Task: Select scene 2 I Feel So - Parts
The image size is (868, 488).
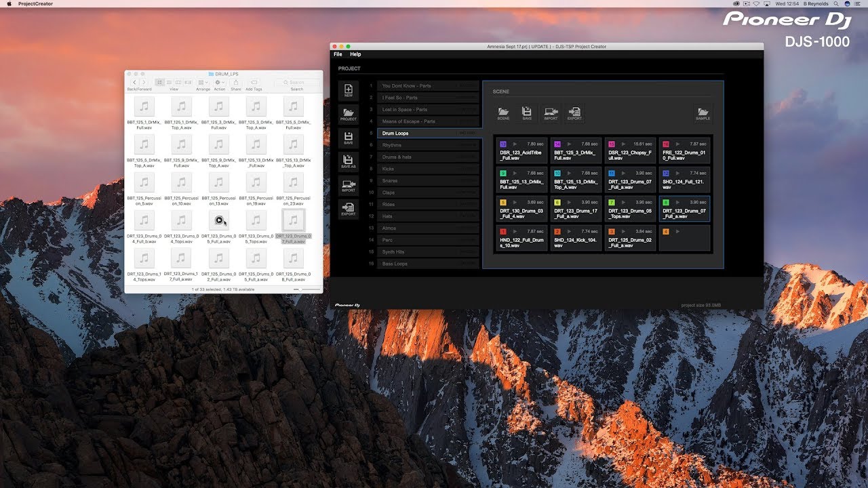Action: click(x=429, y=98)
